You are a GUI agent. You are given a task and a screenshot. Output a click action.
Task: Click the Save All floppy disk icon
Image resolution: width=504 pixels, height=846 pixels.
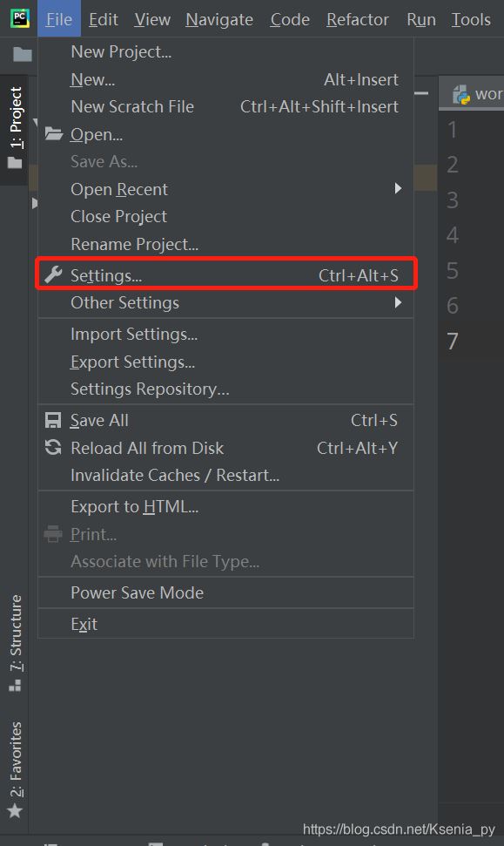pos(53,420)
